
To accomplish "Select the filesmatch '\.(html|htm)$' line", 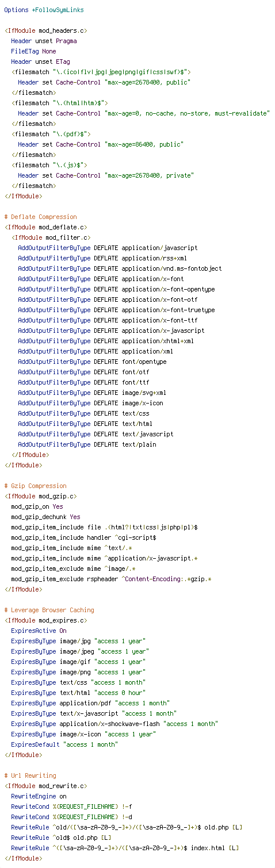I will tap(59, 103).
